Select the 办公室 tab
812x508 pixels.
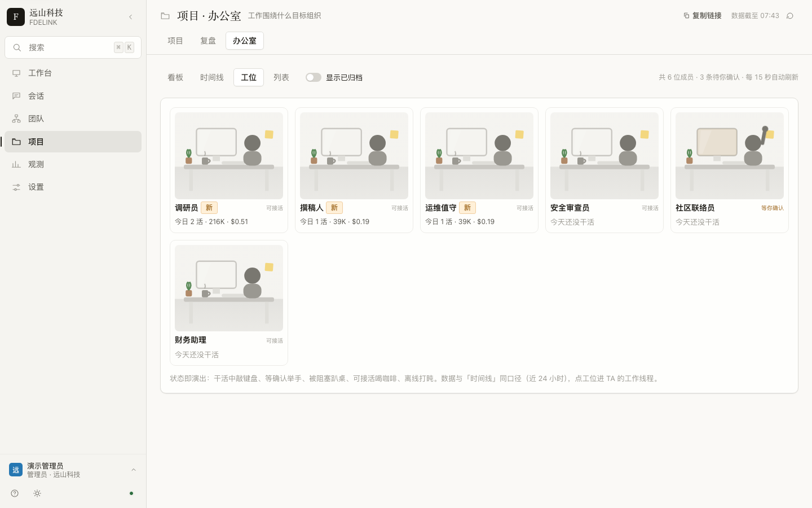(x=245, y=41)
